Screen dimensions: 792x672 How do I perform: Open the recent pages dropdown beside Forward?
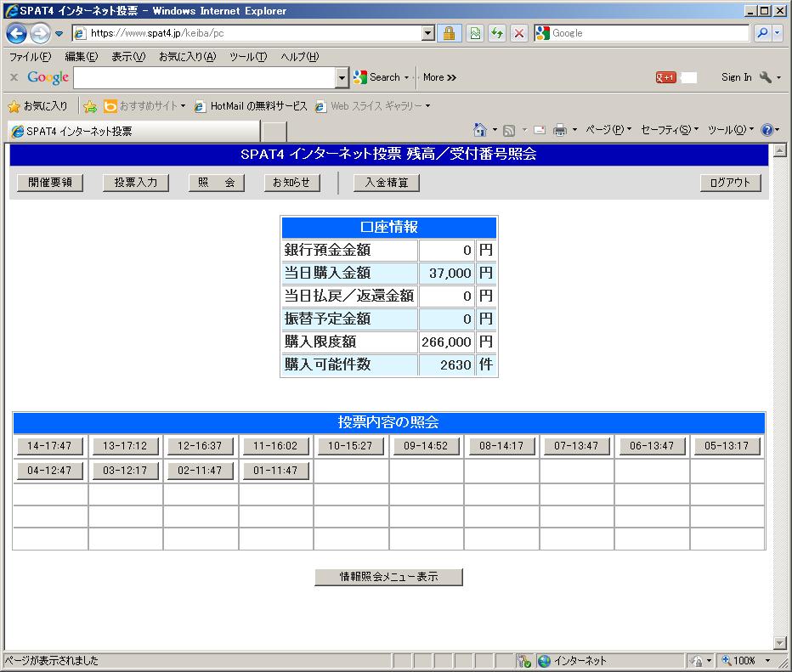pyautogui.click(x=59, y=34)
